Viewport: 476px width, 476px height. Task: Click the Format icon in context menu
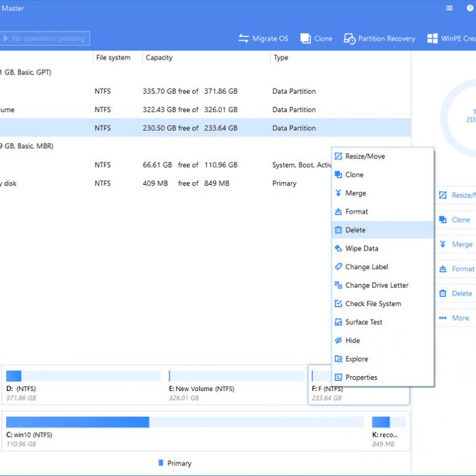(x=338, y=211)
